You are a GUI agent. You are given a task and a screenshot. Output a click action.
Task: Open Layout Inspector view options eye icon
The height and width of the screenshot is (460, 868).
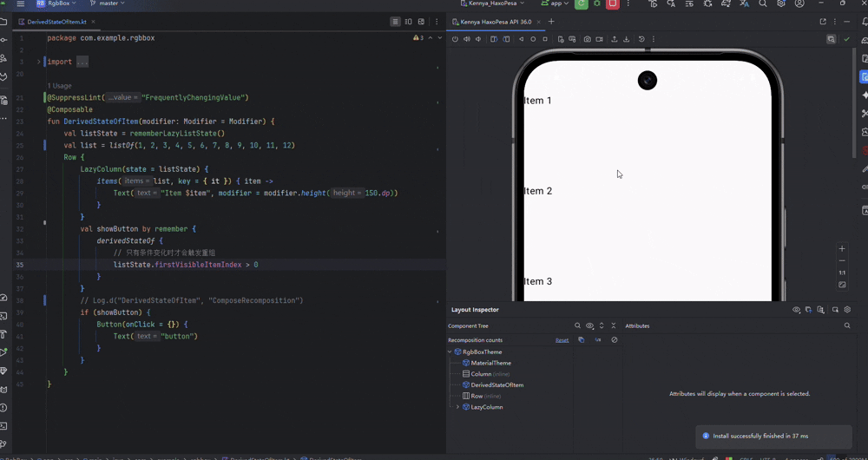coord(797,310)
